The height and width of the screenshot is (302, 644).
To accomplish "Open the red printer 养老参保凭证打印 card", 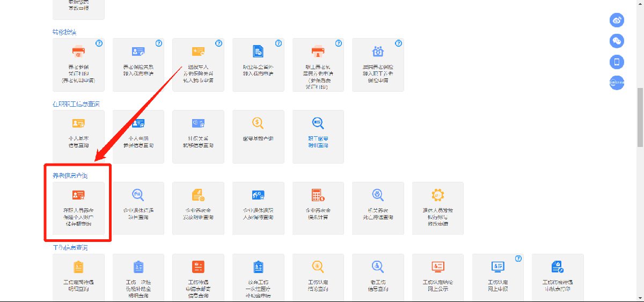I will coord(79,65).
